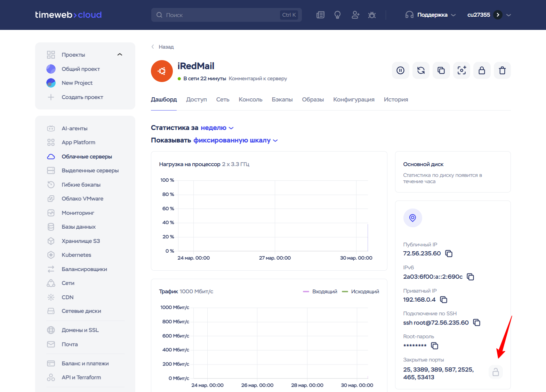
Task: Click the reboot server icon
Action: click(421, 71)
